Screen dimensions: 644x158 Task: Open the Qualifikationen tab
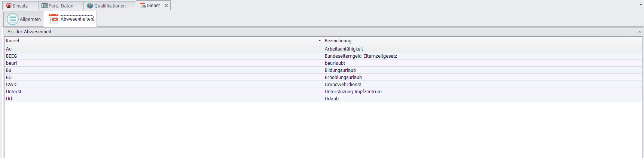(110, 6)
